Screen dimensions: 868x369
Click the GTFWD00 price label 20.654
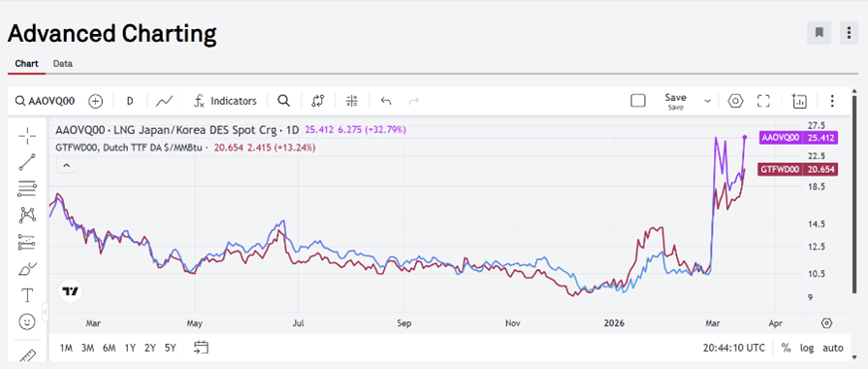(x=798, y=170)
